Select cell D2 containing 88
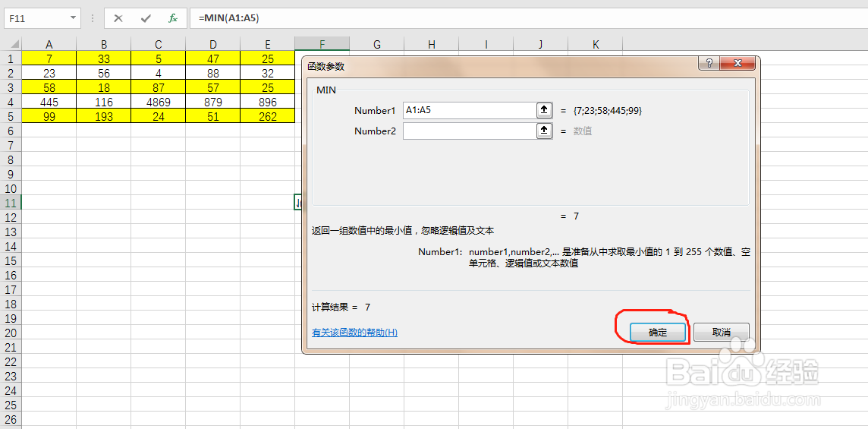The image size is (868, 429). pyautogui.click(x=213, y=73)
